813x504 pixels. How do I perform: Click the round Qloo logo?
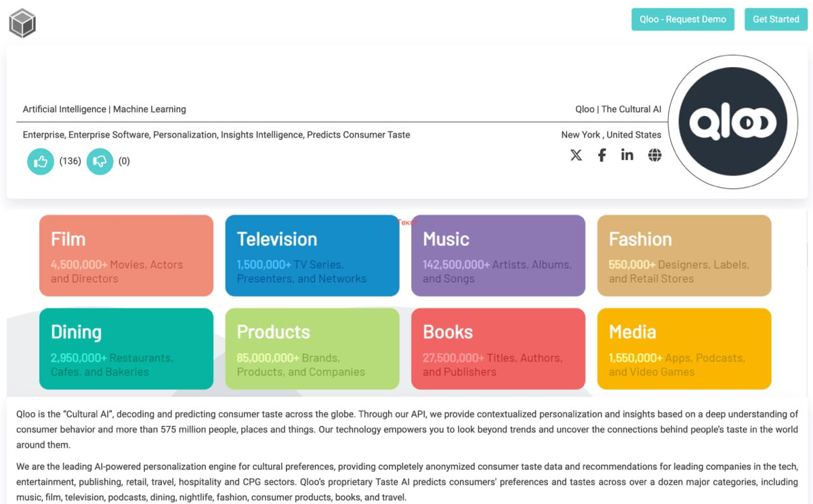pos(733,122)
